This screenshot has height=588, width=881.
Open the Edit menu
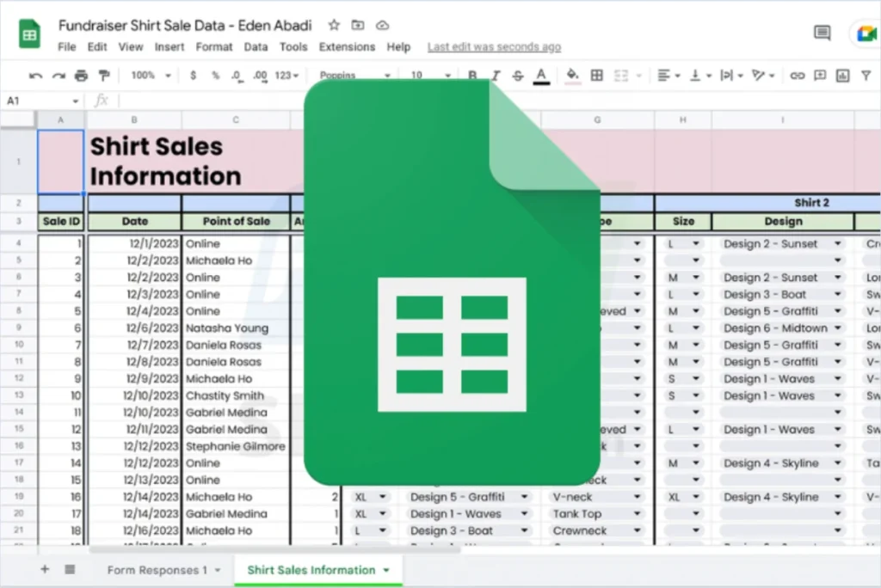click(97, 47)
